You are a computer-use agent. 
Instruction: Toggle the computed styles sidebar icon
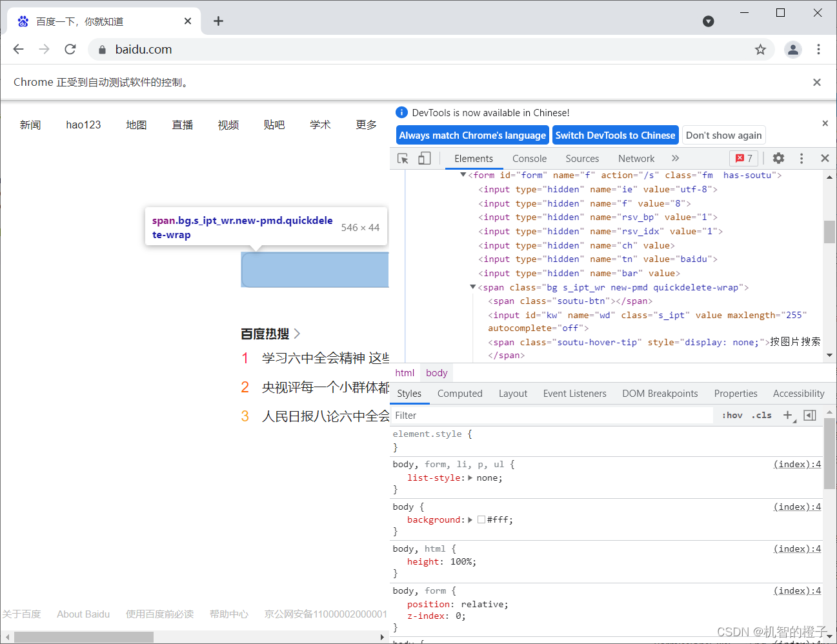(810, 416)
